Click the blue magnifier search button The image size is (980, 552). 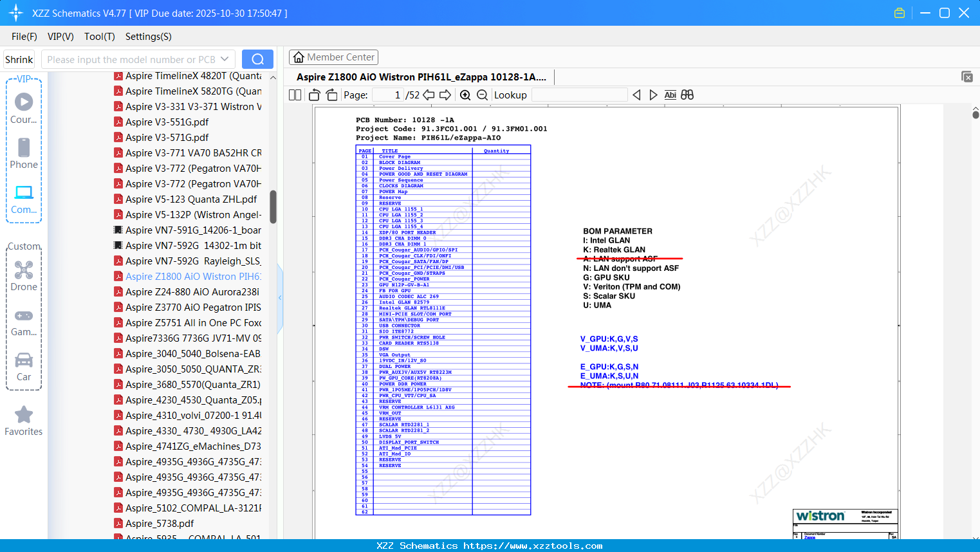point(257,59)
